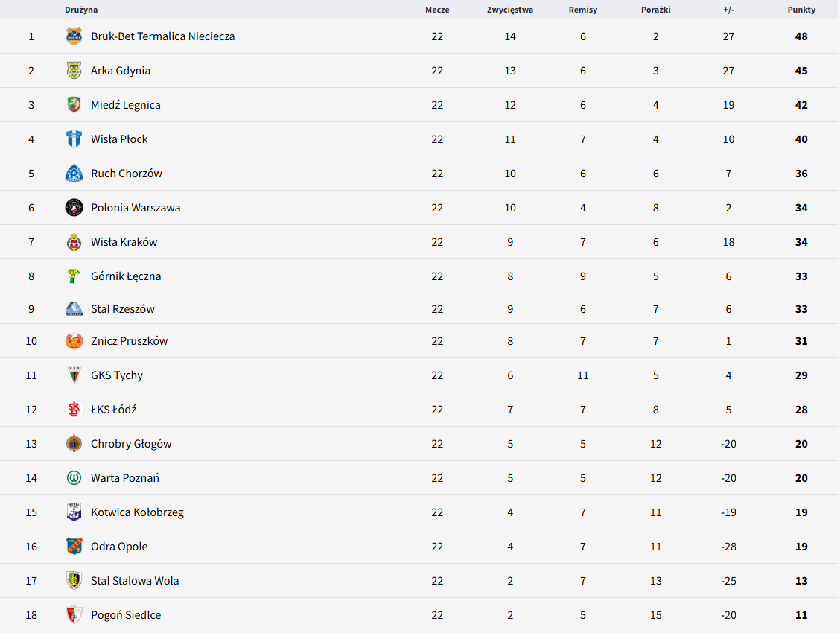840x633 pixels.
Task: Open the Ruch Chorzów team name
Action: 127,174
